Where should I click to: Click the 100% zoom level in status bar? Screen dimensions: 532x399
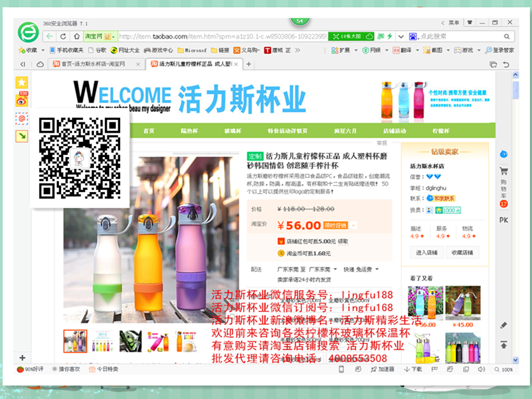click(x=504, y=369)
